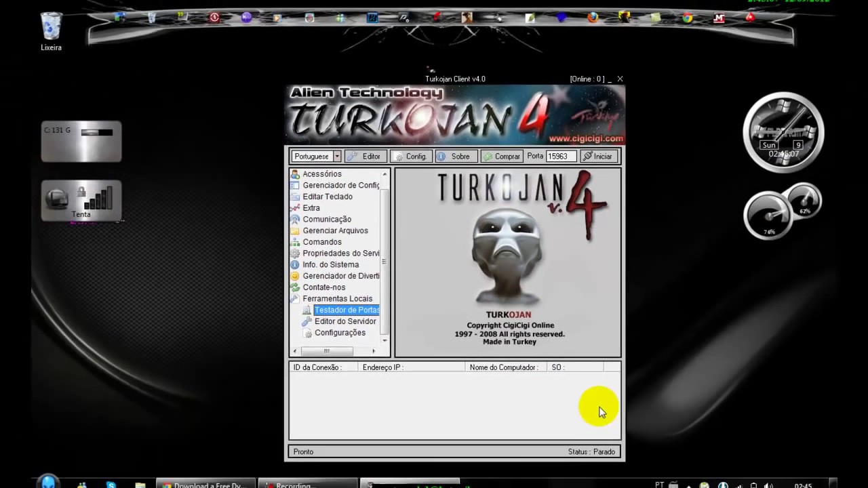Click Chrome icon in top dock
The width and height of the screenshot is (868, 488).
pos(688,18)
